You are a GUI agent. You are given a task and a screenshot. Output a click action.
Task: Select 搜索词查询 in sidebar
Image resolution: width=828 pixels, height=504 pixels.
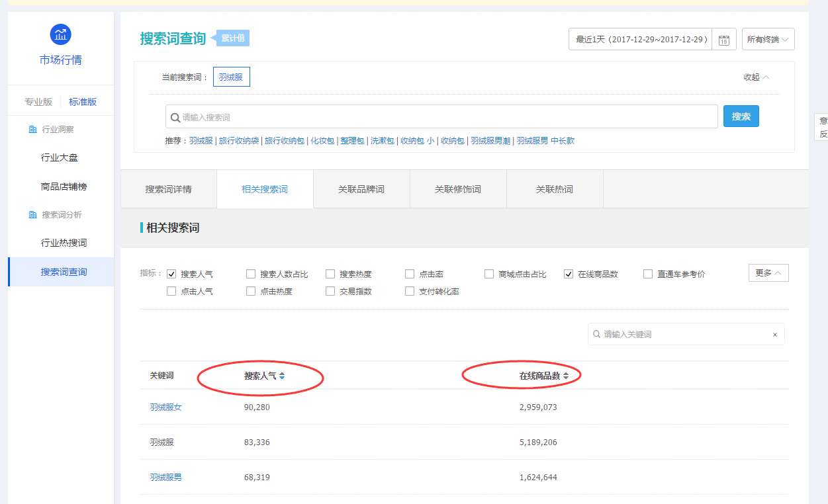[x=61, y=272]
